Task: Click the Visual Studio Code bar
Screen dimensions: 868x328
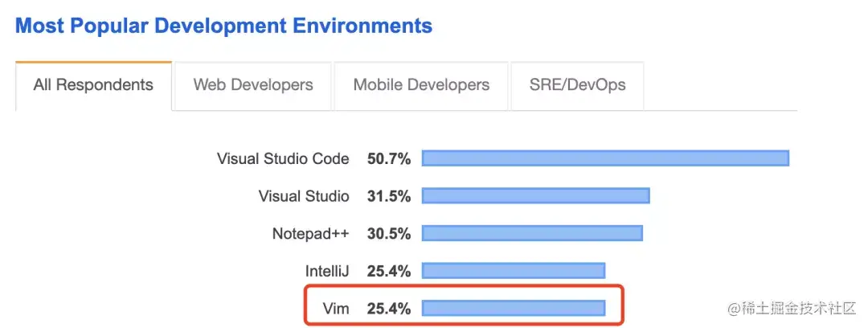Action: [x=606, y=158]
